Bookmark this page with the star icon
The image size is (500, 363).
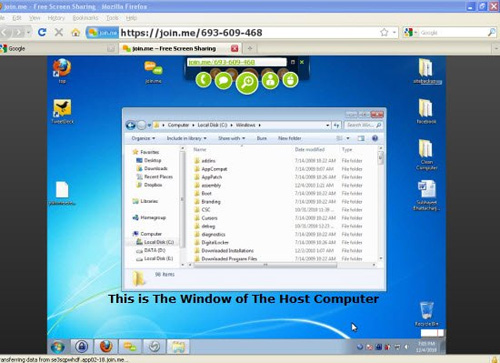pyautogui.click(x=384, y=32)
